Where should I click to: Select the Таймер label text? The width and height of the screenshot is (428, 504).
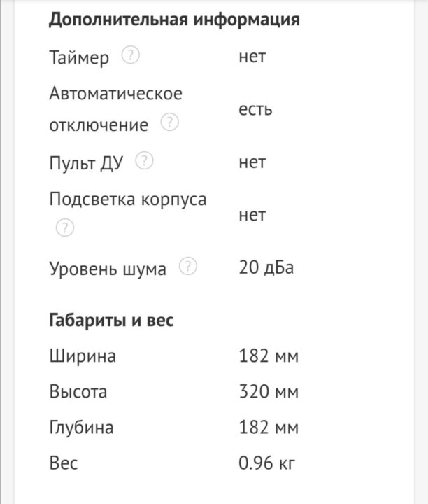(79, 57)
